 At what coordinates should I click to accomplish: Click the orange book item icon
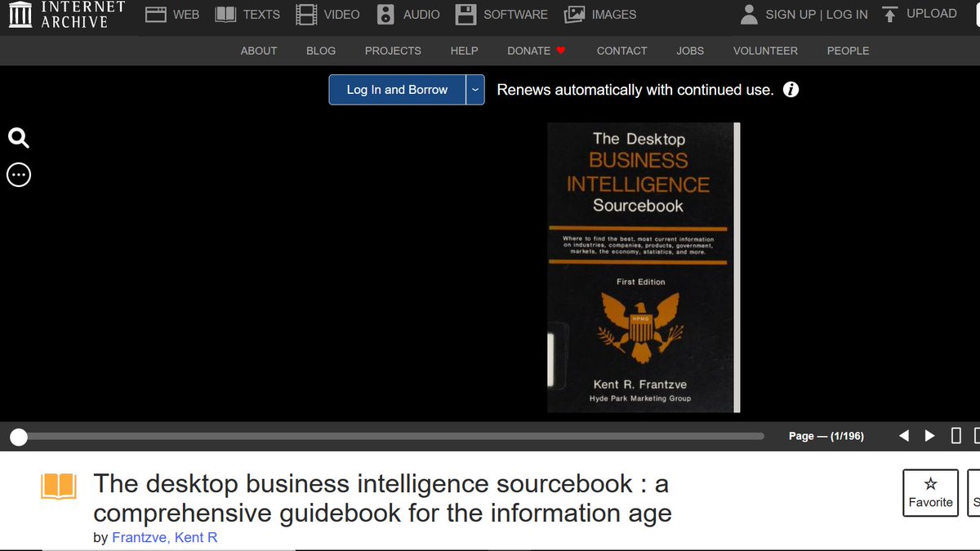click(x=59, y=487)
